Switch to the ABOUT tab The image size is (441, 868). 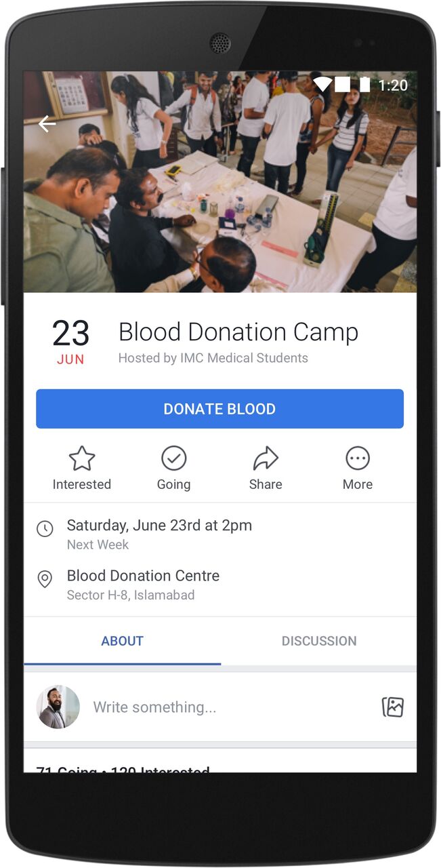click(123, 641)
